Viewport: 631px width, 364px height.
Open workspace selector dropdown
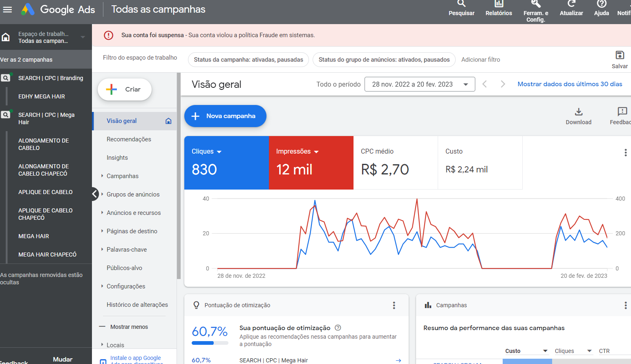coord(83,37)
